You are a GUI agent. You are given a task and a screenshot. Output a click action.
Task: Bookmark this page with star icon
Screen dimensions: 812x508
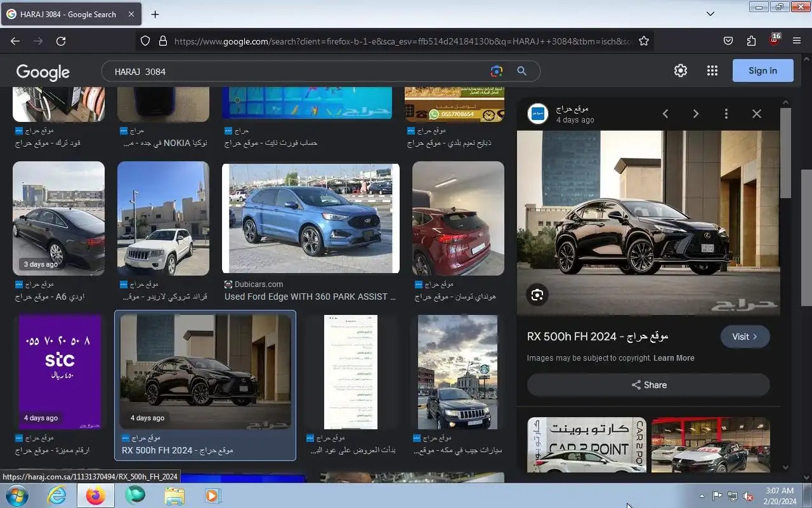click(644, 41)
